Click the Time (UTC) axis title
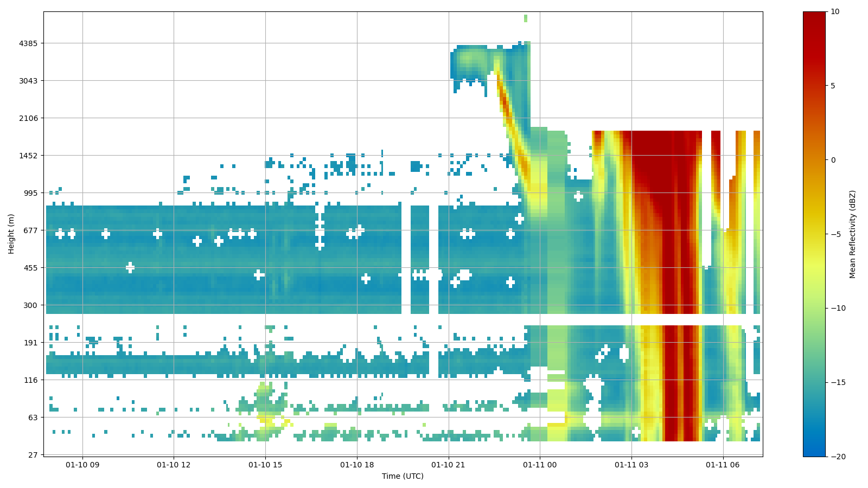The height and width of the screenshot is (488, 868). 403,476
